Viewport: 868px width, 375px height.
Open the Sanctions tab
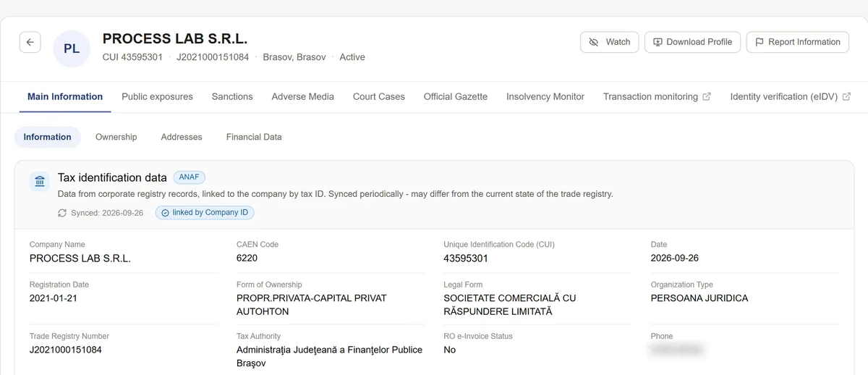(232, 96)
